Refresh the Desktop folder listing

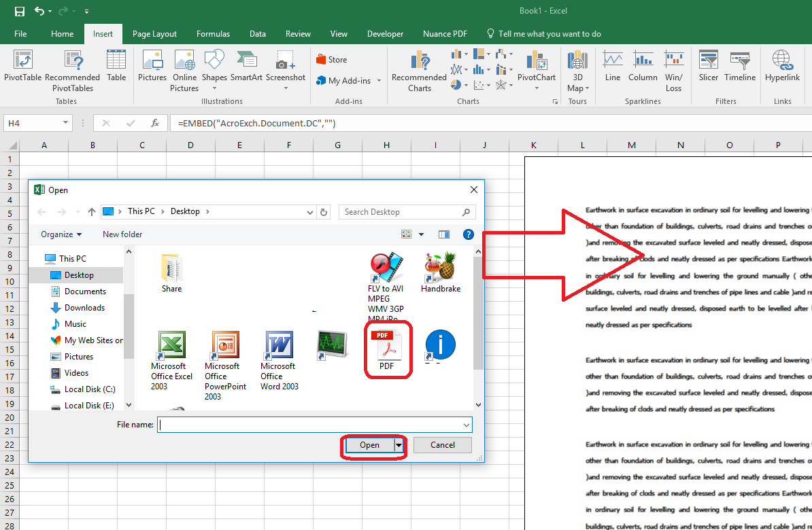[x=324, y=212]
